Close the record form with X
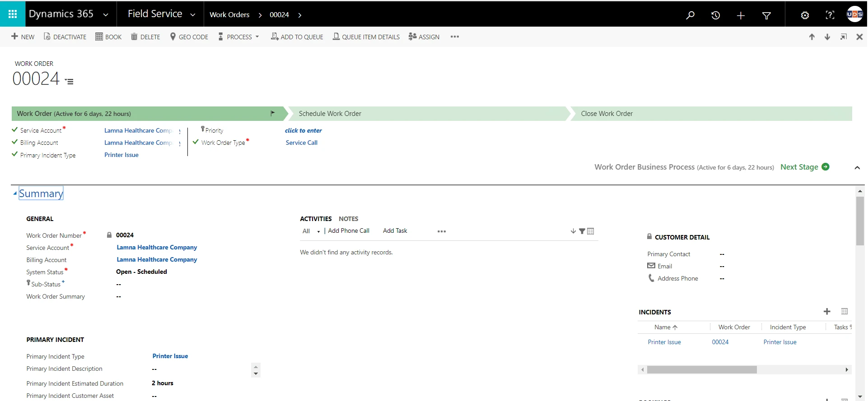The width and height of the screenshot is (868, 401). coord(859,37)
